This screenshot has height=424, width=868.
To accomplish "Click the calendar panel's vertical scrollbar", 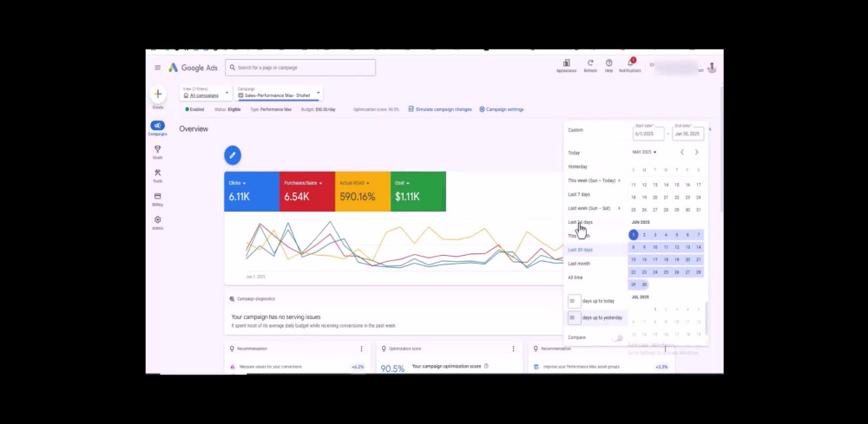I will click(x=707, y=318).
